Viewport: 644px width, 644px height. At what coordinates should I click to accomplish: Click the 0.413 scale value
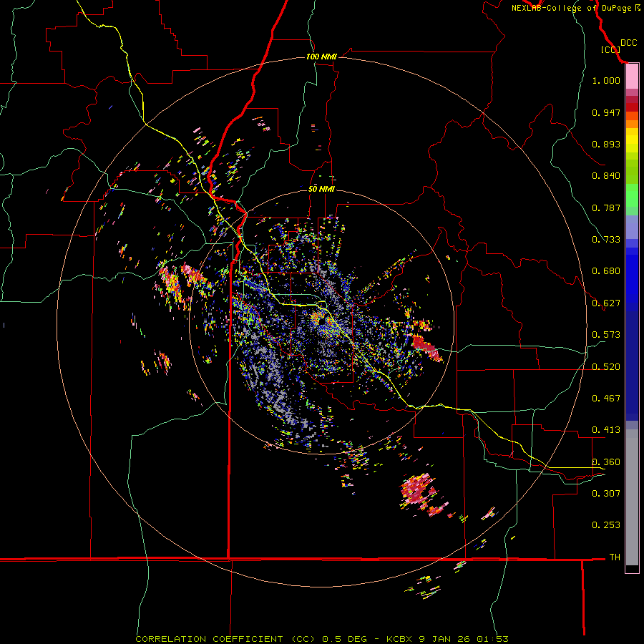606,430
